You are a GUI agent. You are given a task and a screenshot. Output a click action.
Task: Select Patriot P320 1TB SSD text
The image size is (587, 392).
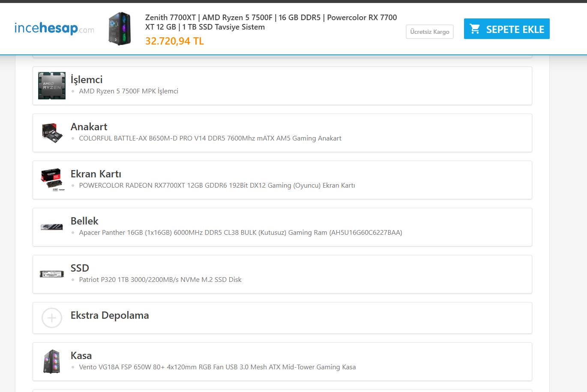(160, 280)
